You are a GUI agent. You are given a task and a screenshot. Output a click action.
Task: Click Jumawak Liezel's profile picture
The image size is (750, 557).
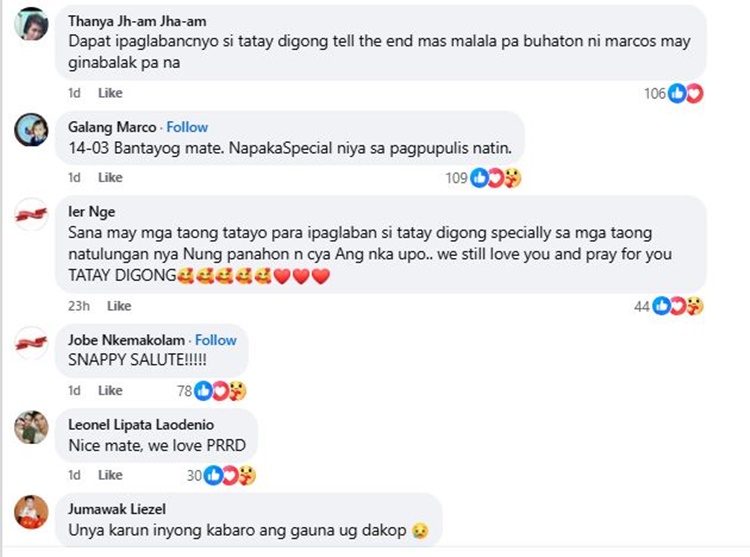pyautogui.click(x=31, y=511)
